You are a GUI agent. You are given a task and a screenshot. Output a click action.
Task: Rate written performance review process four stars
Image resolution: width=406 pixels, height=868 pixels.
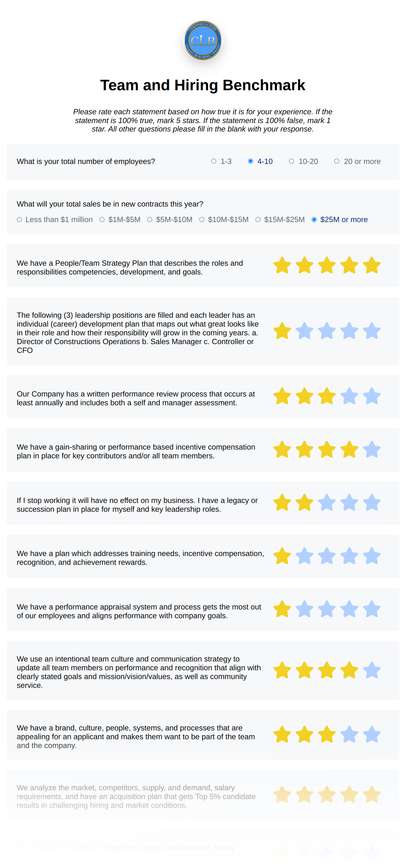(x=349, y=396)
